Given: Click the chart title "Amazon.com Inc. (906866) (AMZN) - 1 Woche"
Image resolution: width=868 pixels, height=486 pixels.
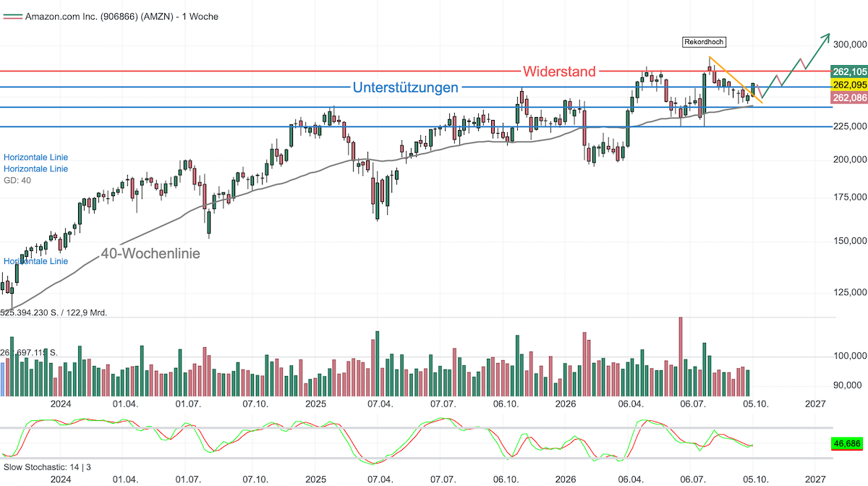Looking at the screenshot, I should [122, 16].
